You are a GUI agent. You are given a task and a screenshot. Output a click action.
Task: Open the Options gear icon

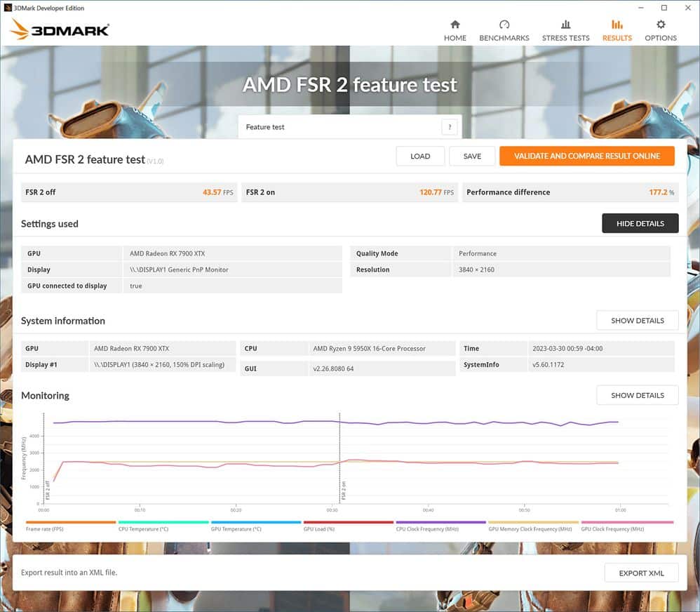pos(660,25)
